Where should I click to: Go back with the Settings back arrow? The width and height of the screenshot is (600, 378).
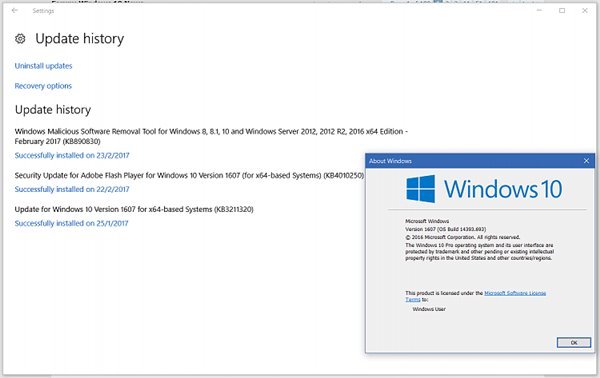(x=15, y=11)
